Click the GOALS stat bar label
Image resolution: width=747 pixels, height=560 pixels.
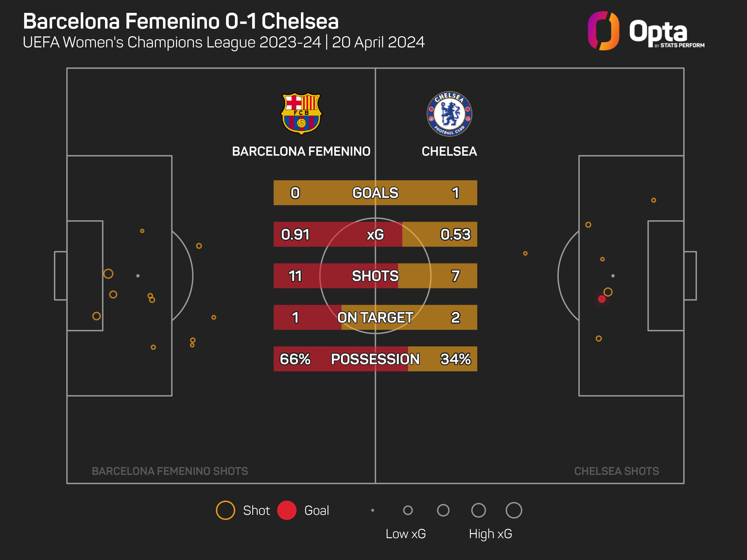(375, 193)
